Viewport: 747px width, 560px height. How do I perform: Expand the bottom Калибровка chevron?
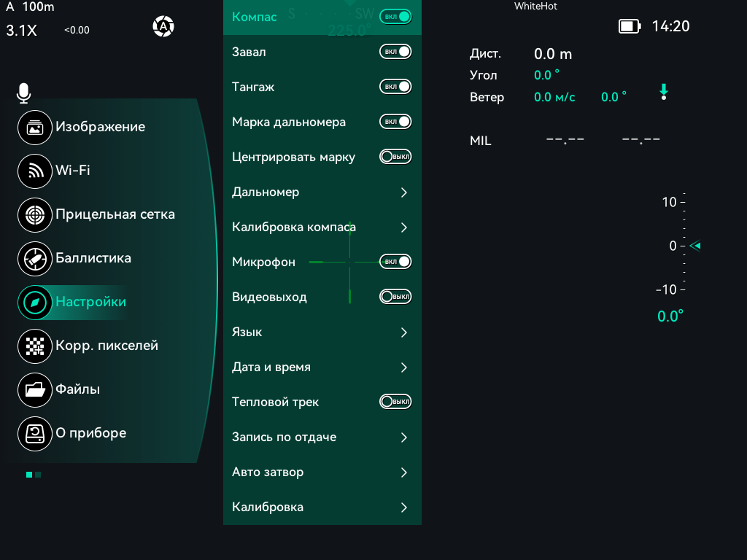404,507
